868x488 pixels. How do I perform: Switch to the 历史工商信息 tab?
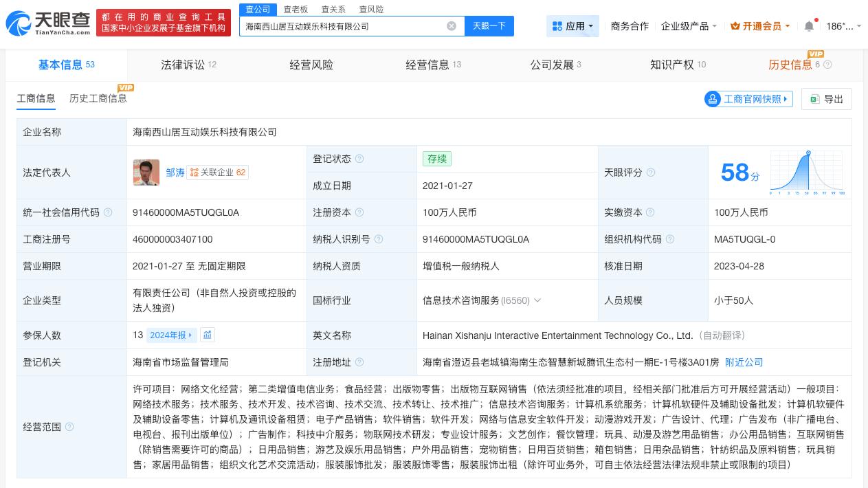pos(98,98)
